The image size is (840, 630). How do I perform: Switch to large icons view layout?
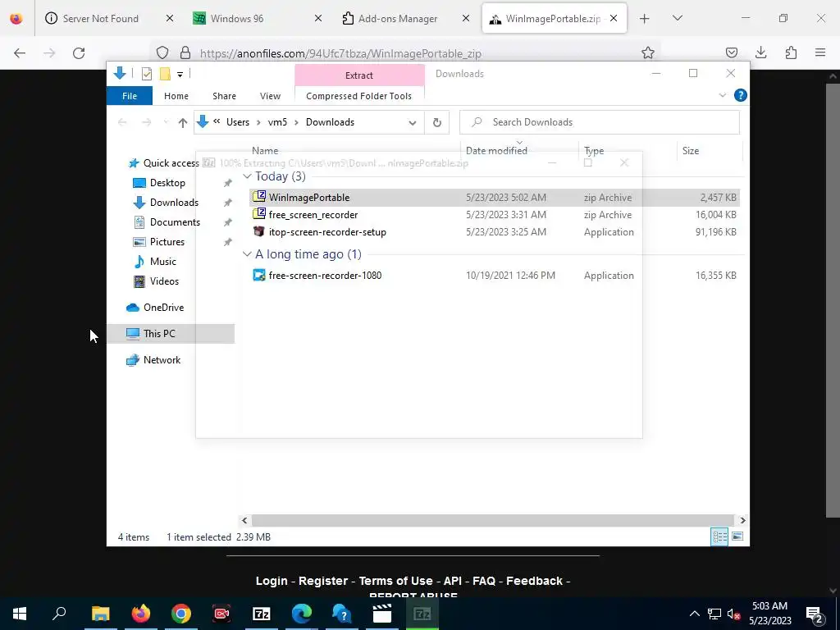737,536
